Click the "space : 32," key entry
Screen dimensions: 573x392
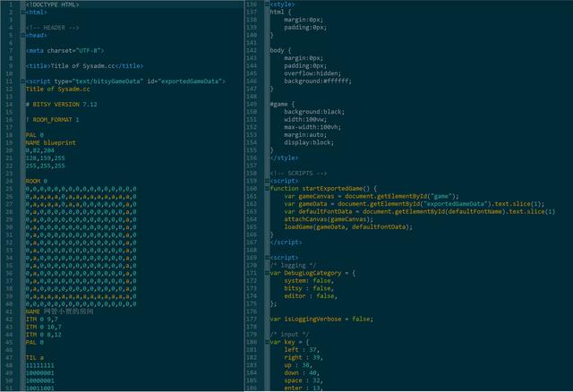pyautogui.click(x=304, y=380)
